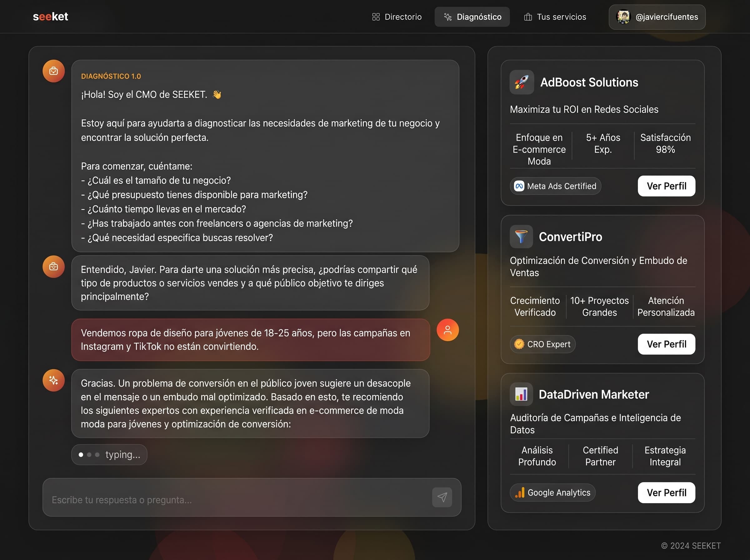
Task: Click the seeket logo
Action: click(51, 17)
